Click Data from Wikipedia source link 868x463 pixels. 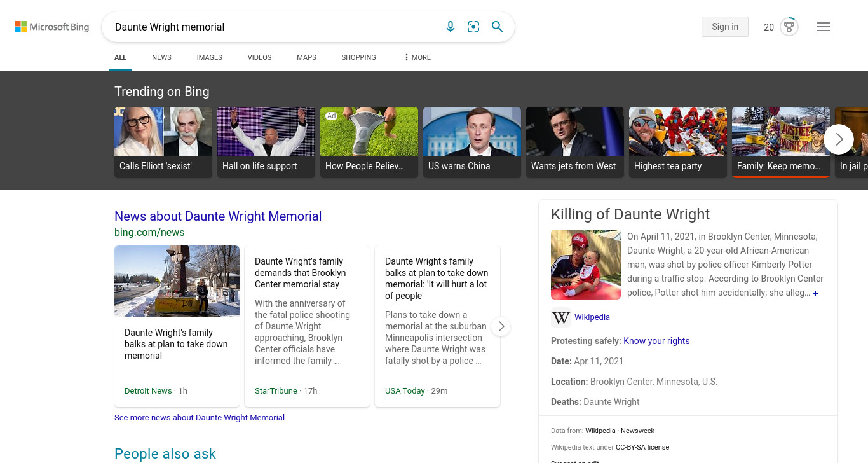click(x=600, y=431)
